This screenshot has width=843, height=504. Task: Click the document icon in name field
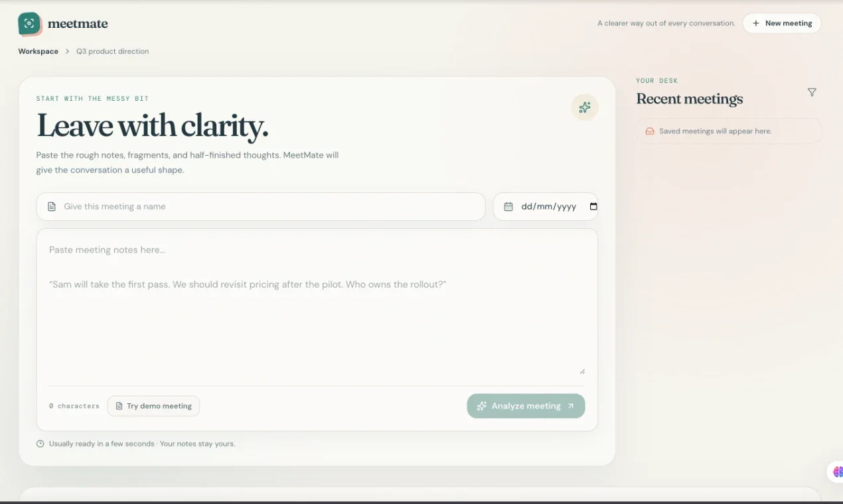[x=52, y=207]
